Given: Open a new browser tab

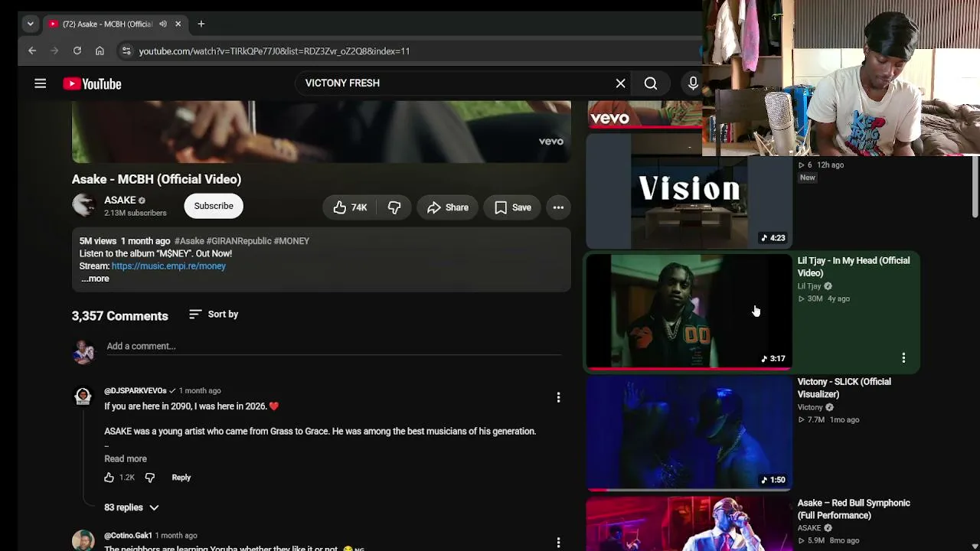Looking at the screenshot, I should [201, 24].
